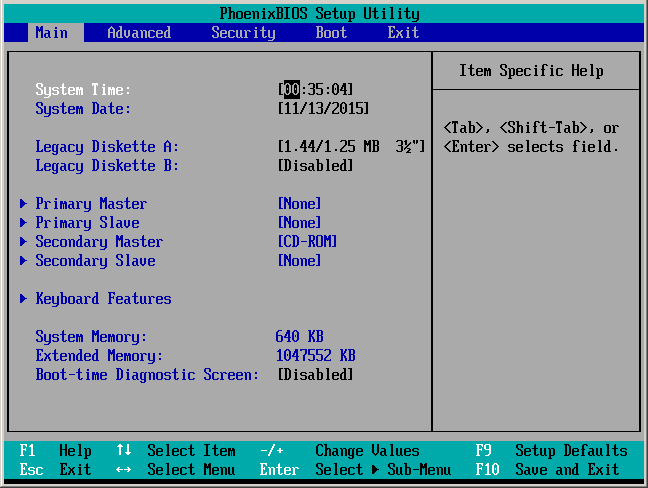Image resolution: width=648 pixels, height=488 pixels.
Task: Click the -/+ Change Values hint
Action: point(340,450)
